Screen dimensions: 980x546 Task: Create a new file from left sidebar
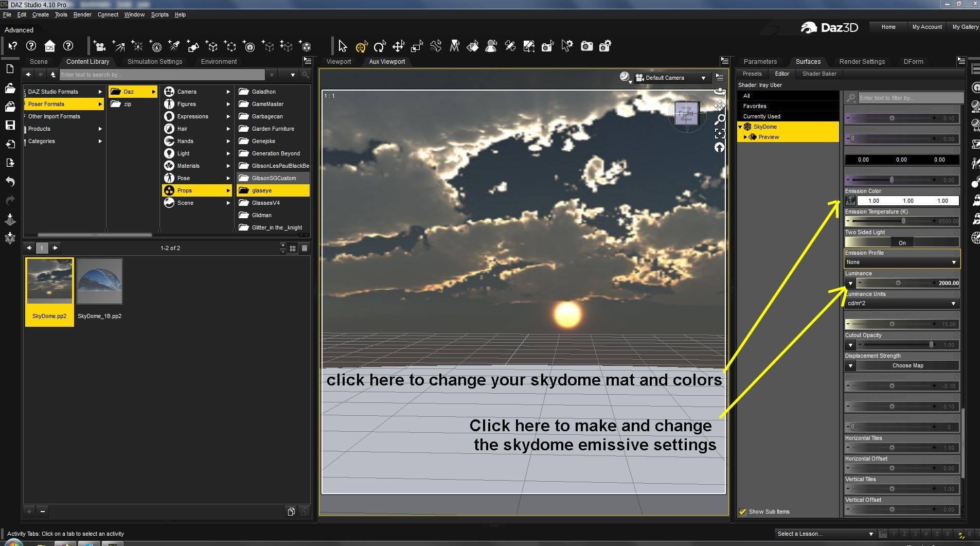coord(10,69)
